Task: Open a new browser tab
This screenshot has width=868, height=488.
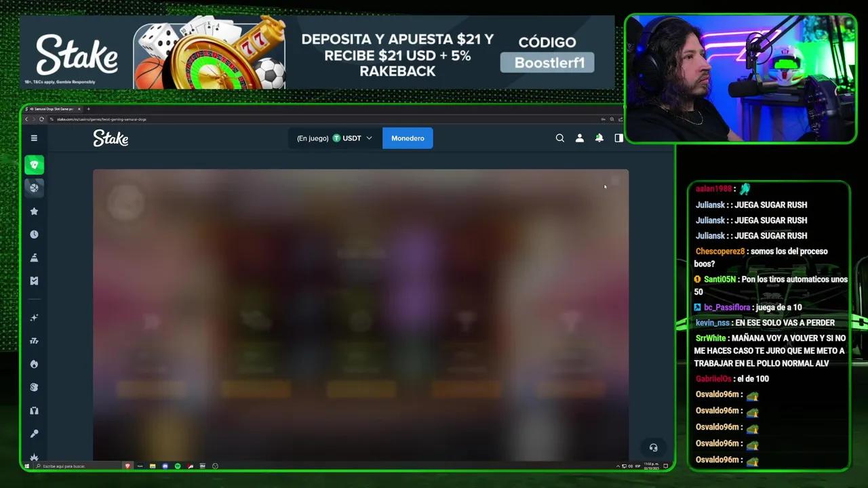Action: 89,109
